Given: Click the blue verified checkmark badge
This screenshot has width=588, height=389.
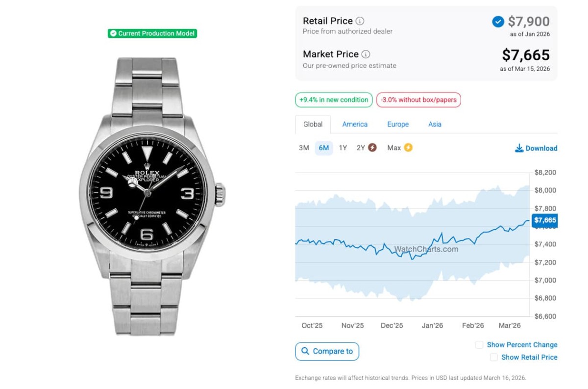Looking at the screenshot, I should 498,22.
